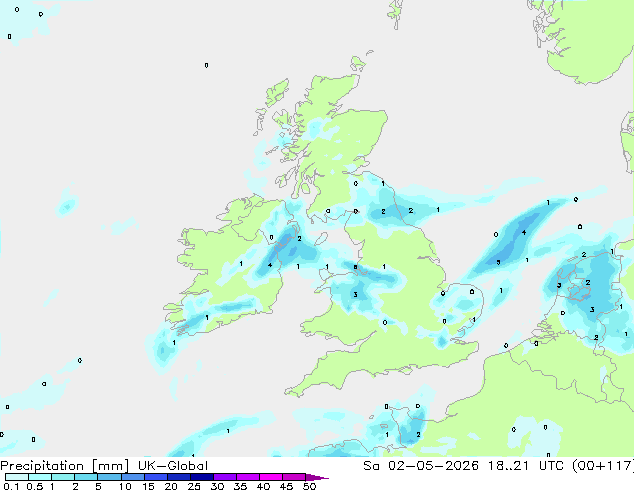Screen dimensions: 634x490
Task: Pick the 30–35 mm purple legend swatch
Action: pyautogui.click(x=225, y=477)
